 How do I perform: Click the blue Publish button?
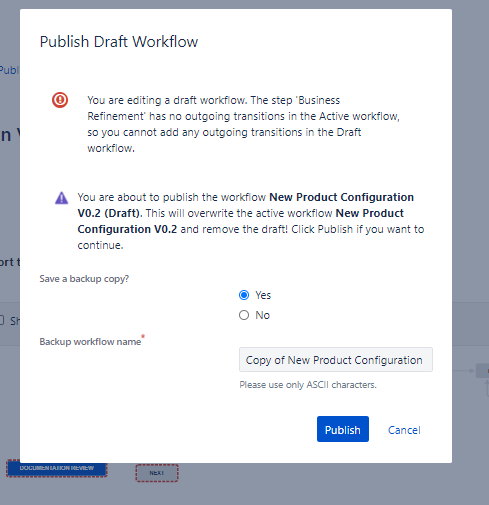coord(343,429)
